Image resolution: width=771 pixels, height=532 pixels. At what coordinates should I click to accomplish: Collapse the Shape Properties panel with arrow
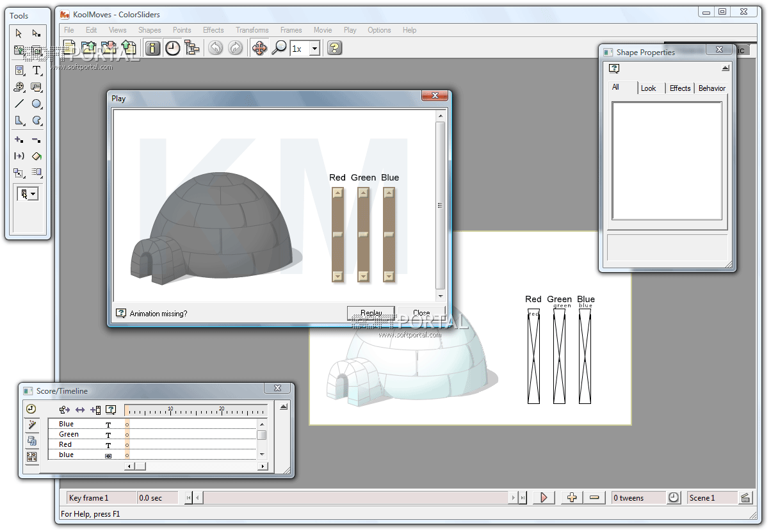point(725,68)
